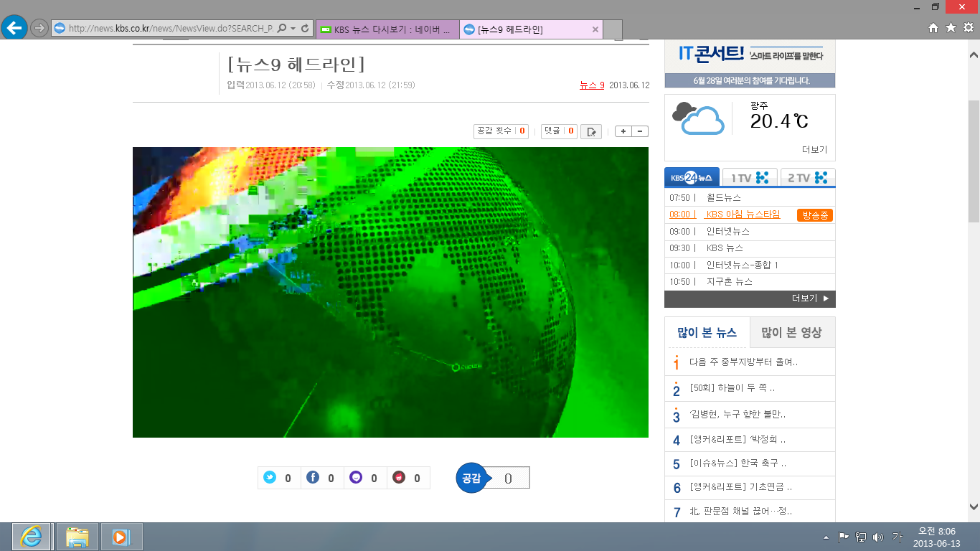Open the KBS 아침 뉴스타임 link
The image size is (980, 551).
743,215
